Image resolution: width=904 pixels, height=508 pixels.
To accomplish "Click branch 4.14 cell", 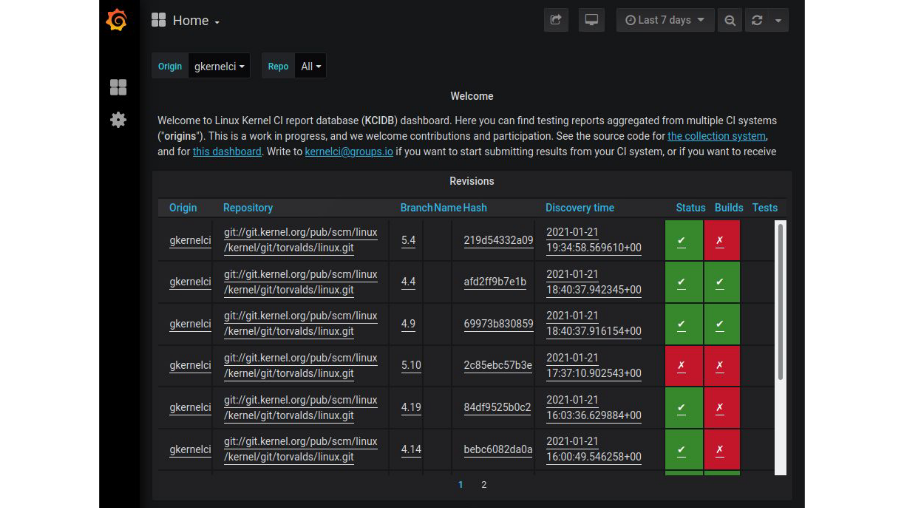I will pos(411,449).
